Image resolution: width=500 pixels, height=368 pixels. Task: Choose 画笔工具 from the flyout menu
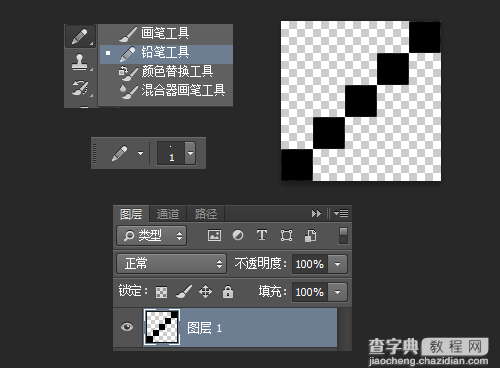pos(166,34)
